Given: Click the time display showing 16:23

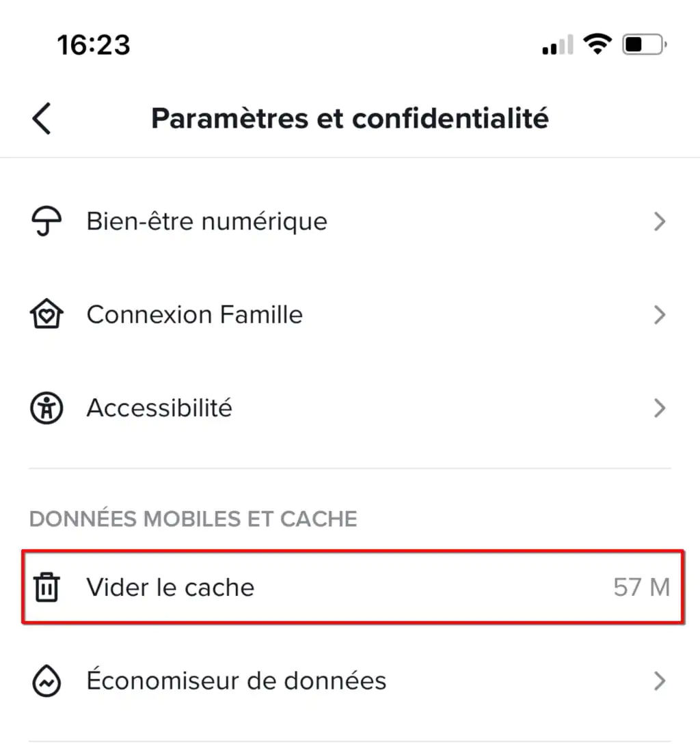Looking at the screenshot, I should pos(94,44).
